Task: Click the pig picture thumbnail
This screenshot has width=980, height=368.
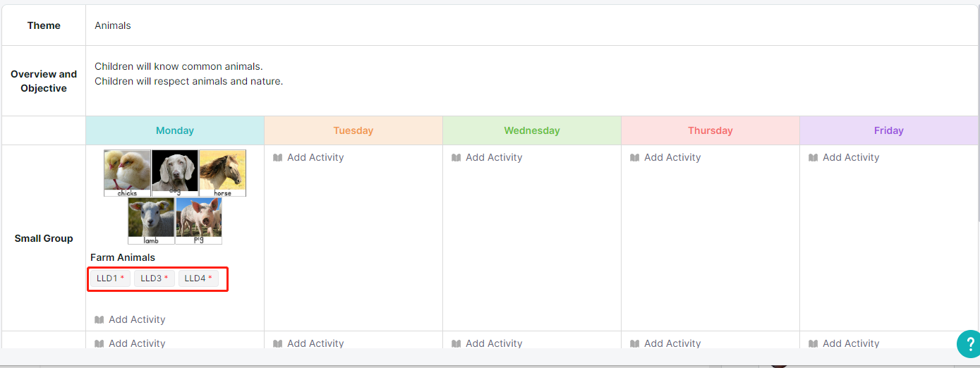Action: click(x=199, y=221)
